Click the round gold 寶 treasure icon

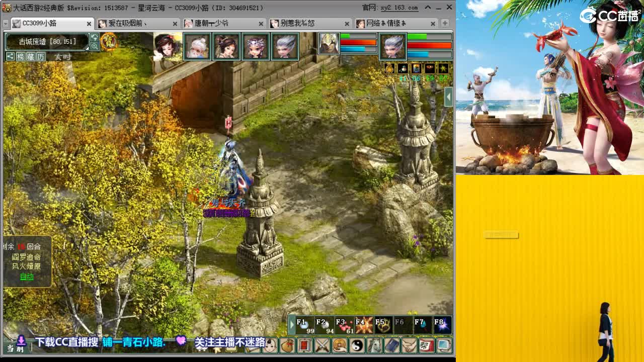tap(108, 42)
